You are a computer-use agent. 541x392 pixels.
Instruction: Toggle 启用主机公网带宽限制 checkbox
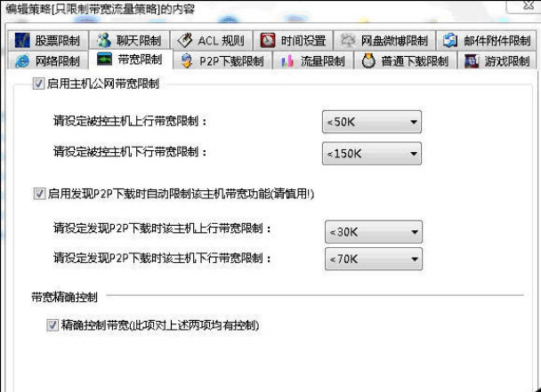pos(38,84)
